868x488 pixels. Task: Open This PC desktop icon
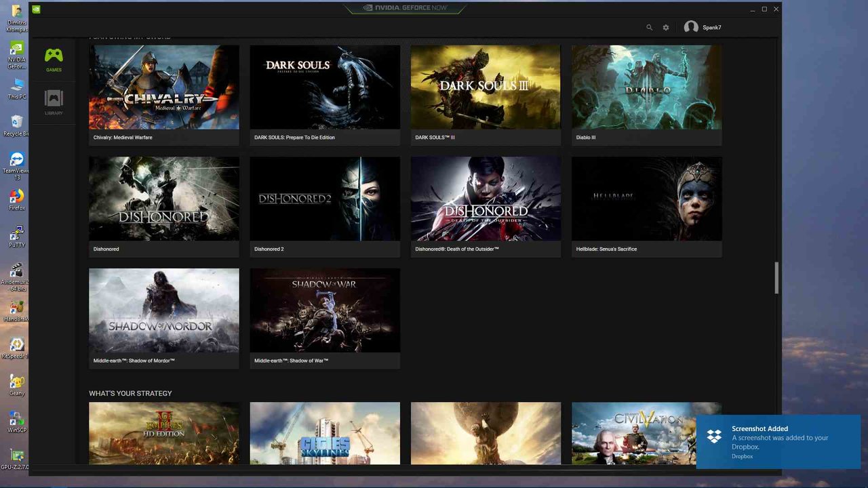16,89
